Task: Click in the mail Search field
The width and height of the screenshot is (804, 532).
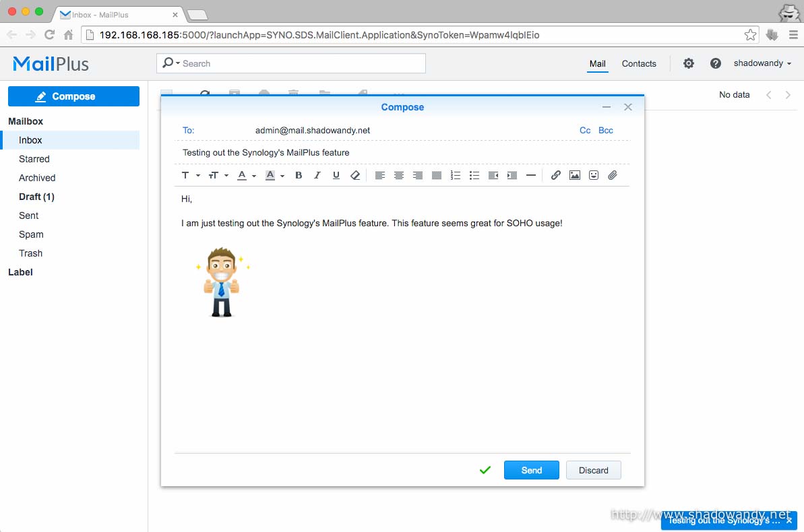Action: pyautogui.click(x=297, y=63)
